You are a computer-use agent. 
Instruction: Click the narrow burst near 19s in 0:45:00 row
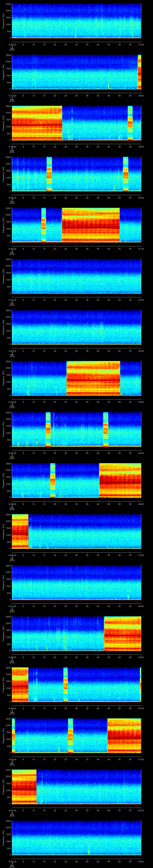point(52,480)
